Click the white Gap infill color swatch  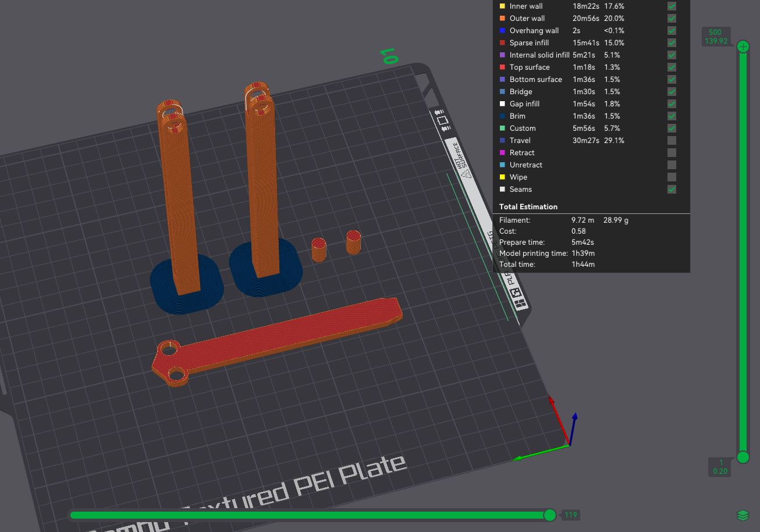pyautogui.click(x=502, y=104)
